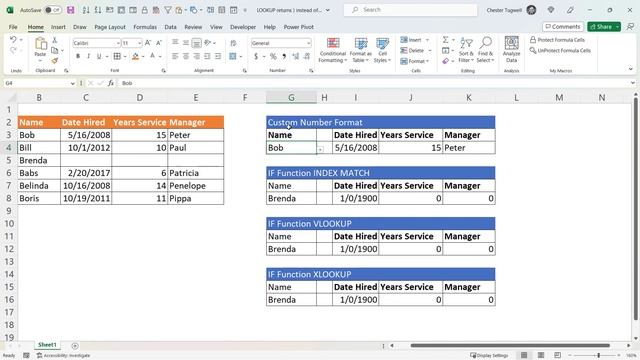Viewport: 640px width, 360px height.
Task: Click the filter funnel icon in quick access toolbar
Action: [x=168, y=10]
